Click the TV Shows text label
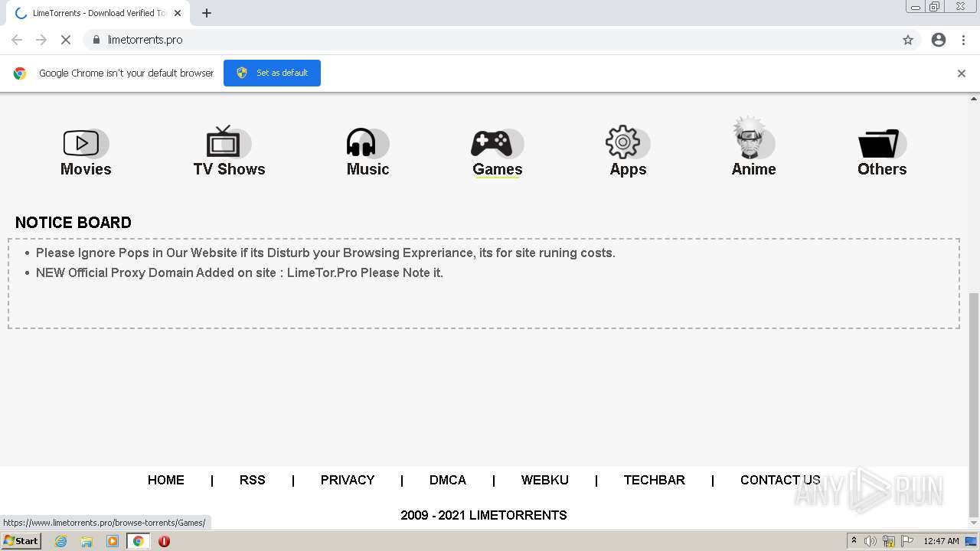 pos(229,169)
